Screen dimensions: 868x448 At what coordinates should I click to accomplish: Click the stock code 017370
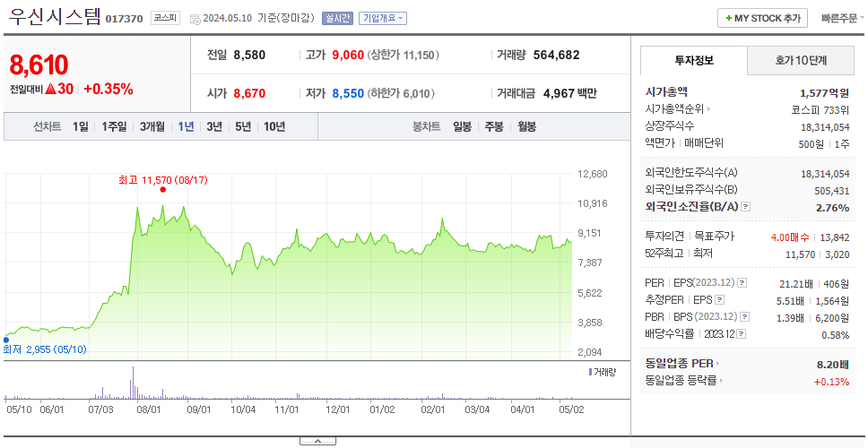point(125,19)
